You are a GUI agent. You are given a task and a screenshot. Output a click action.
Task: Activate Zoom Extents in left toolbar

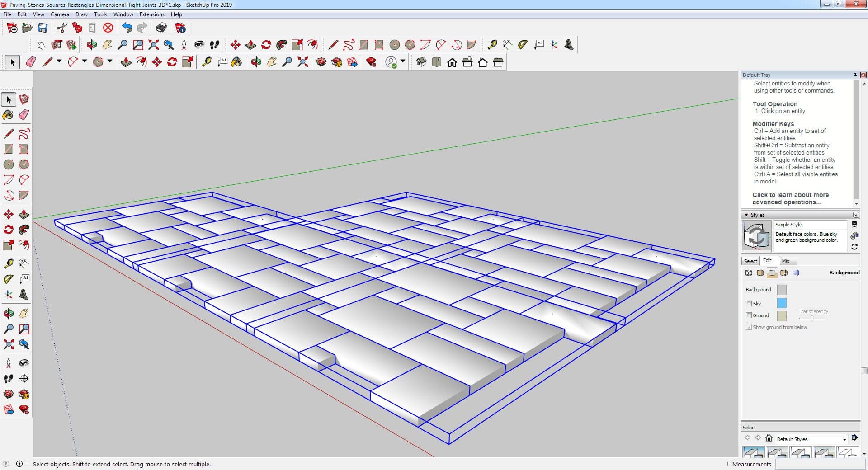click(x=8, y=345)
